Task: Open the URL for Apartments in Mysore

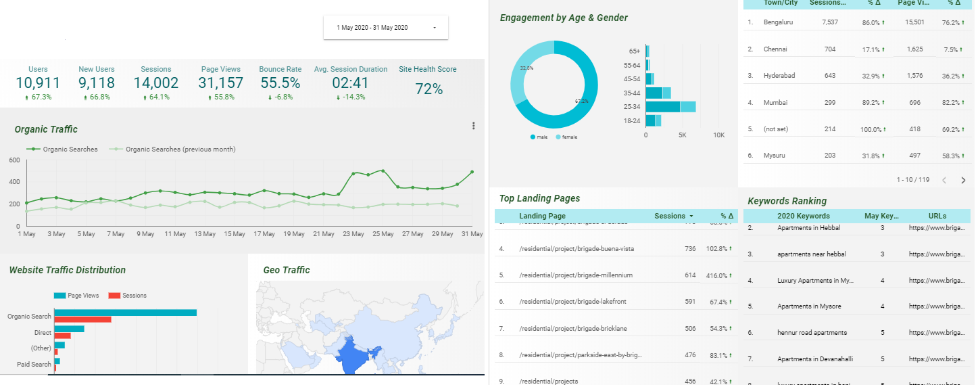Action: point(938,306)
